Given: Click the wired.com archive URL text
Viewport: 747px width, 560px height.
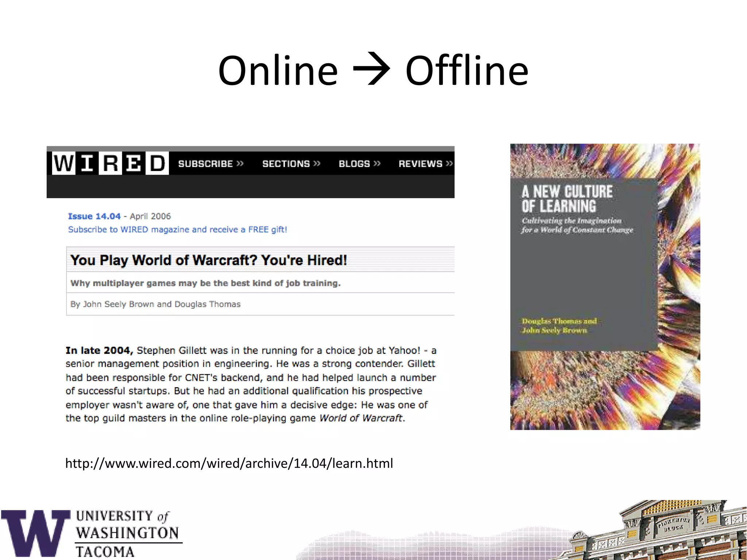Looking at the screenshot, I should tap(229, 463).
